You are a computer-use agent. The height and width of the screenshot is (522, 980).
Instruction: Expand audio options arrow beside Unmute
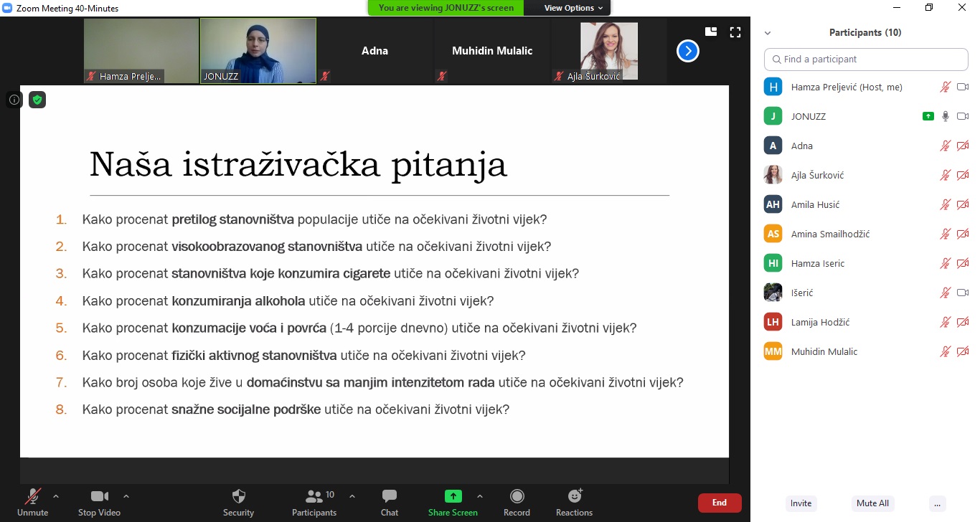(56, 496)
